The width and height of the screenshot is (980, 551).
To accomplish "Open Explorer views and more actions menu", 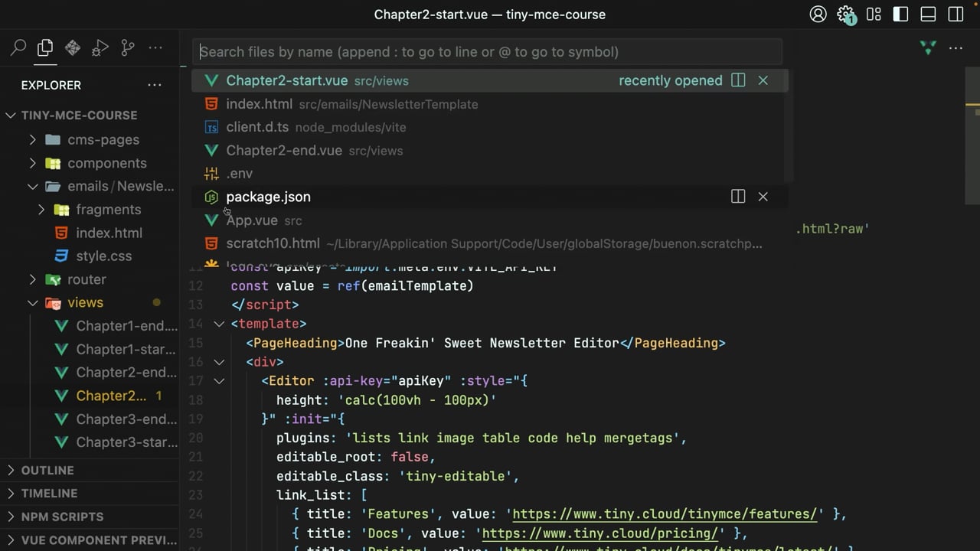I will [x=155, y=85].
